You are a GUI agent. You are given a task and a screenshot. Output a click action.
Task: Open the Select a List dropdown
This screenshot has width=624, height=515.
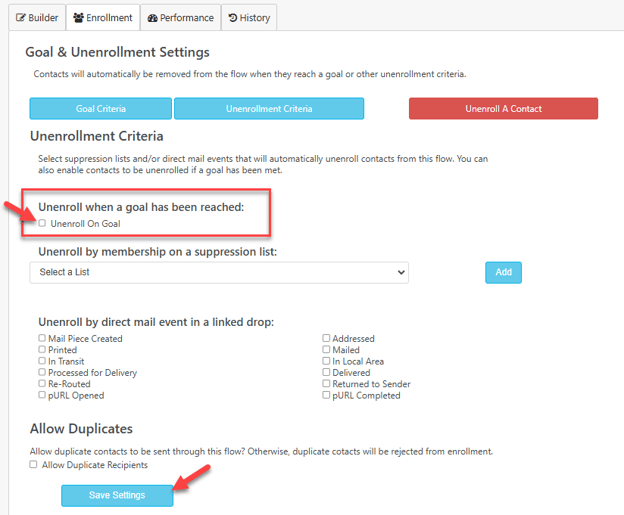(x=219, y=272)
